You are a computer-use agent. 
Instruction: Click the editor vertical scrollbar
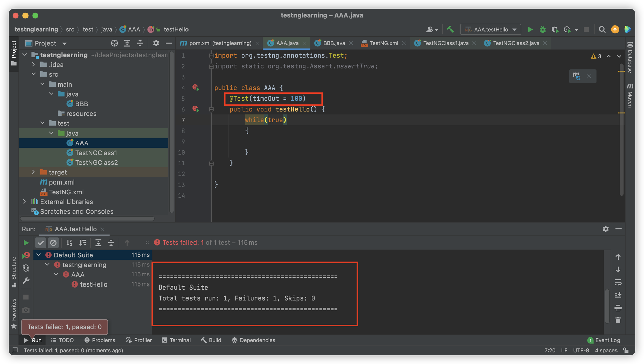pos(621,129)
